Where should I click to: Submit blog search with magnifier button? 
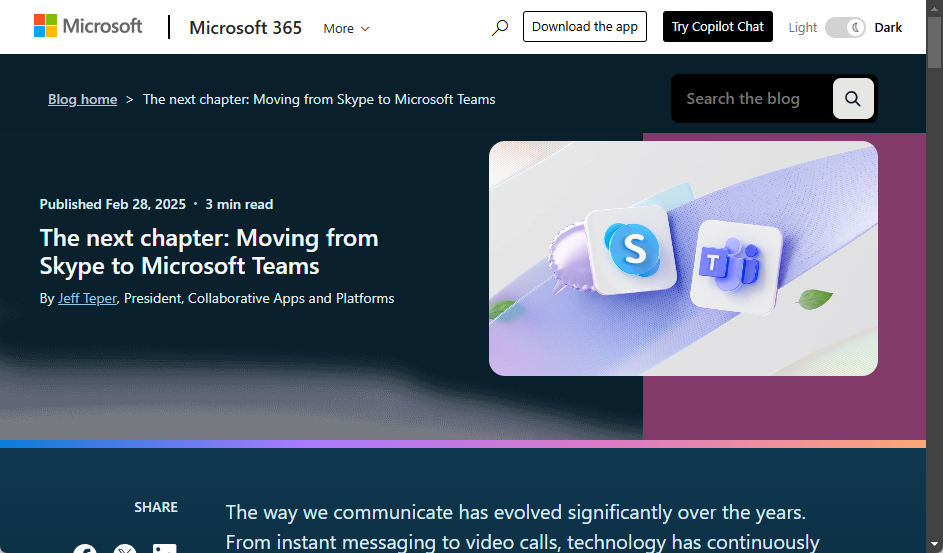(x=853, y=99)
